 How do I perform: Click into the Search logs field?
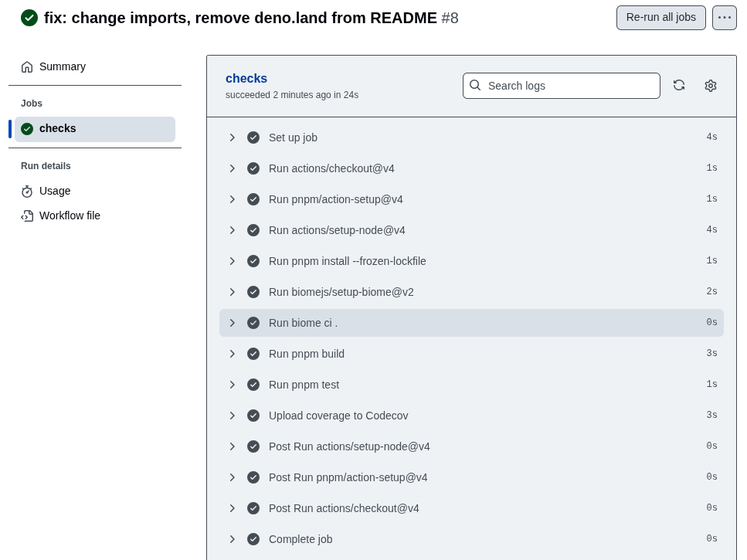tap(570, 86)
